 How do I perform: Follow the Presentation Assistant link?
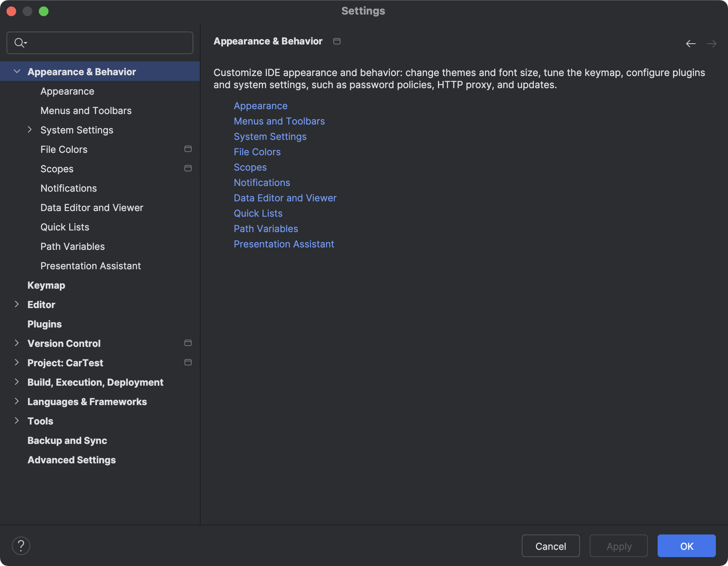pyautogui.click(x=284, y=244)
